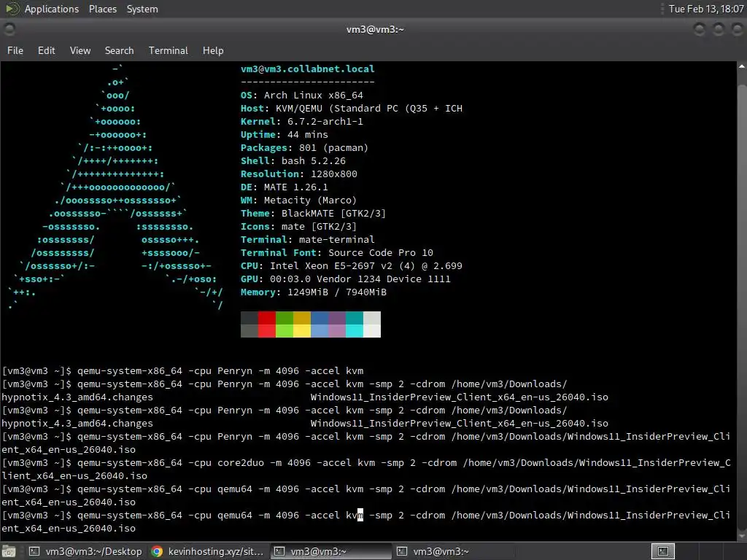The height and width of the screenshot is (560, 747).
Task: Open the Terminal menu
Action: 169,50
